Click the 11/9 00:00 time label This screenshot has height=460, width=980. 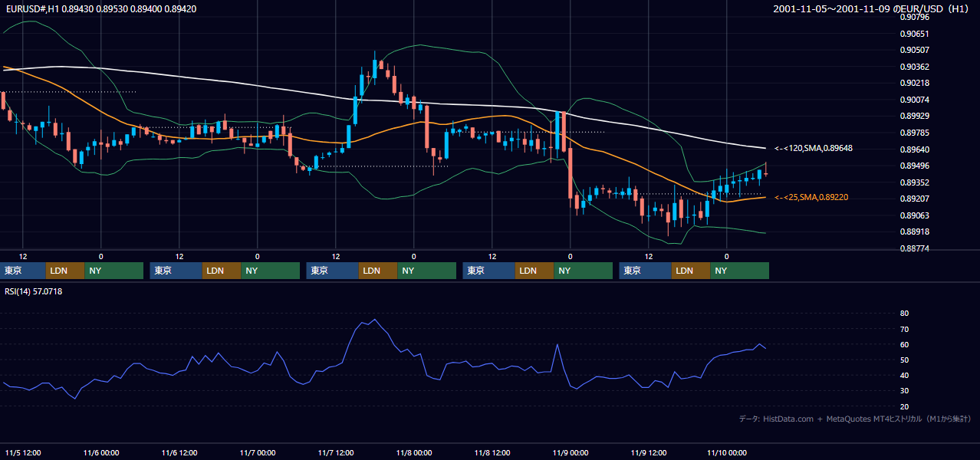[x=571, y=453]
